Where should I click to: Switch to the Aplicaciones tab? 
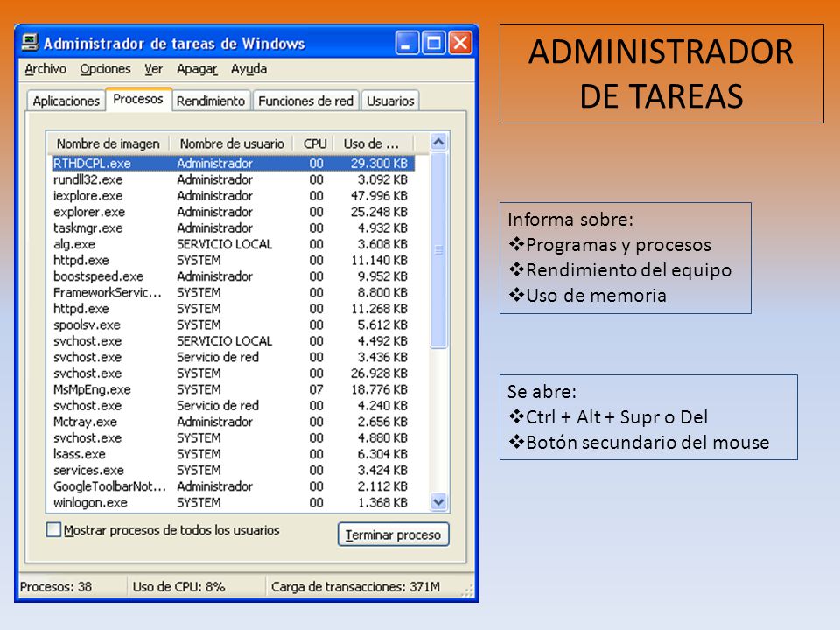pos(66,101)
